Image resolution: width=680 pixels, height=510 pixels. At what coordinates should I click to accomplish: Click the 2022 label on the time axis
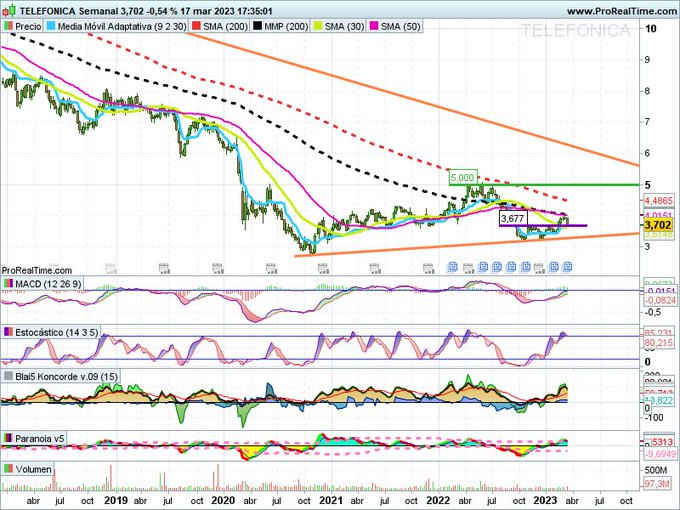tap(438, 500)
